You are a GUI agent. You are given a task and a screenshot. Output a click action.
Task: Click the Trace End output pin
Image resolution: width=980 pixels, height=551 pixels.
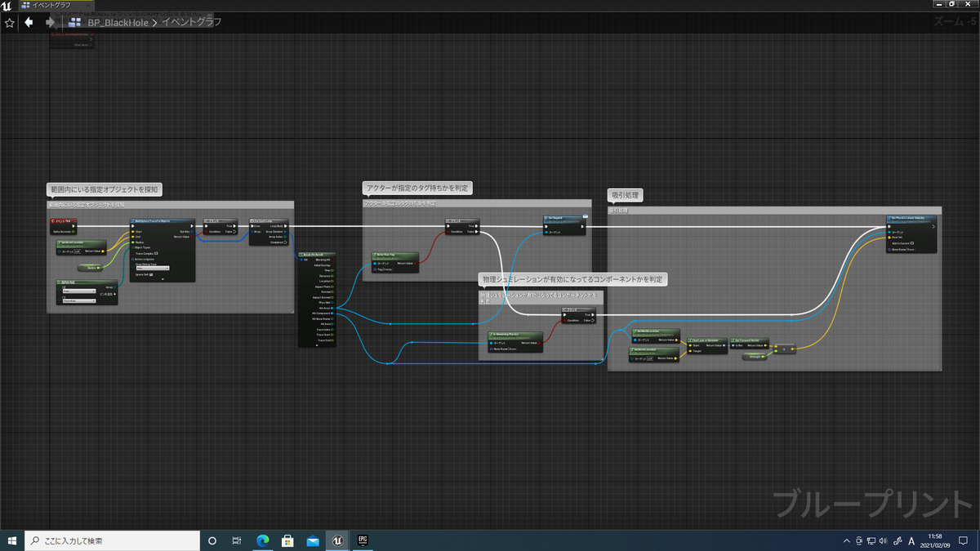click(x=332, y=340)
